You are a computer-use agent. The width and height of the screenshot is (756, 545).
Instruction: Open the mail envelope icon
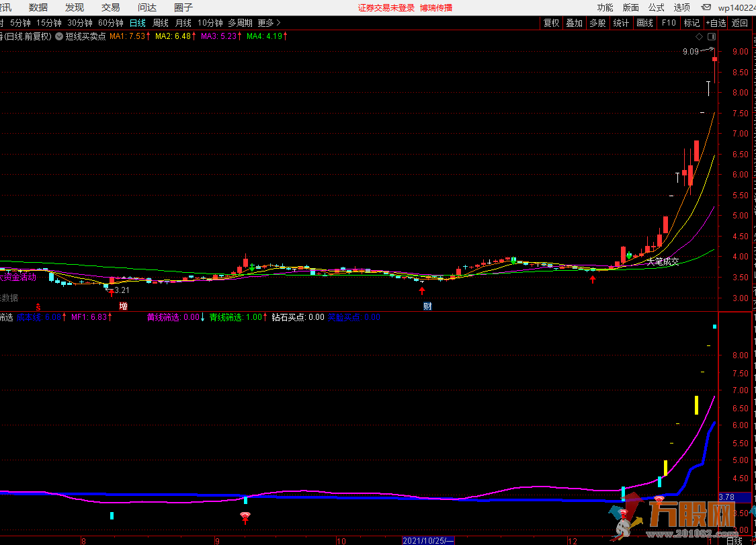(706, 7)
